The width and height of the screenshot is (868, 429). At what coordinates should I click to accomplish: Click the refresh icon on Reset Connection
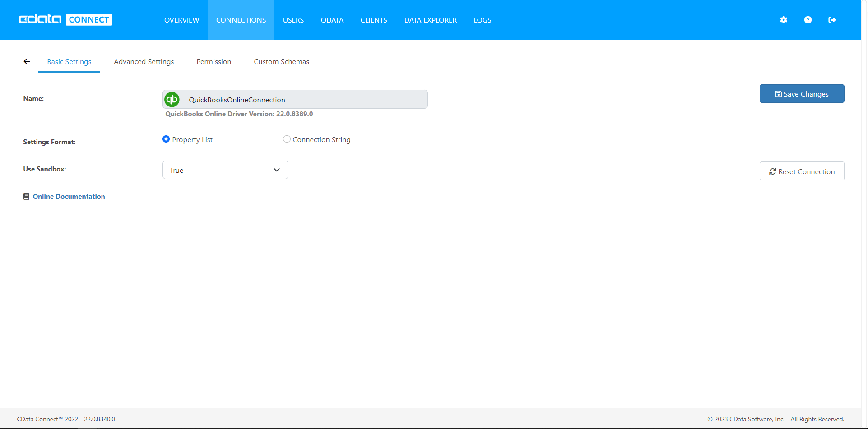(773, 171)
